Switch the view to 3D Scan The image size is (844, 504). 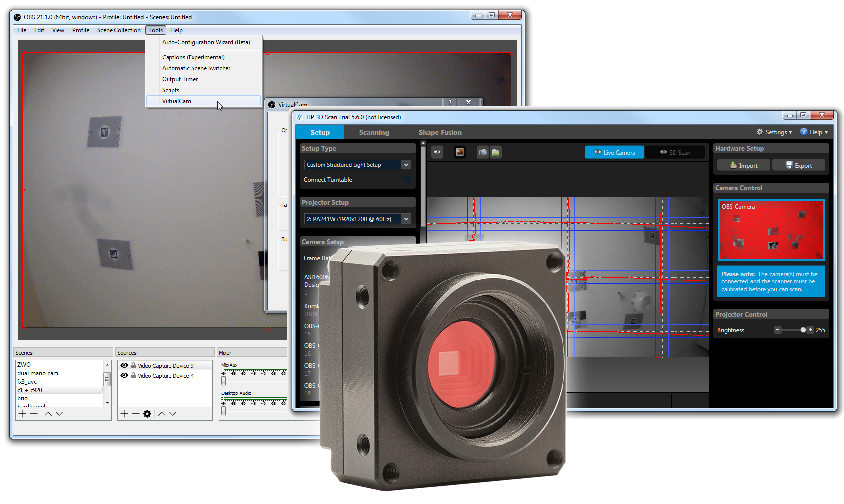[675, 152]
